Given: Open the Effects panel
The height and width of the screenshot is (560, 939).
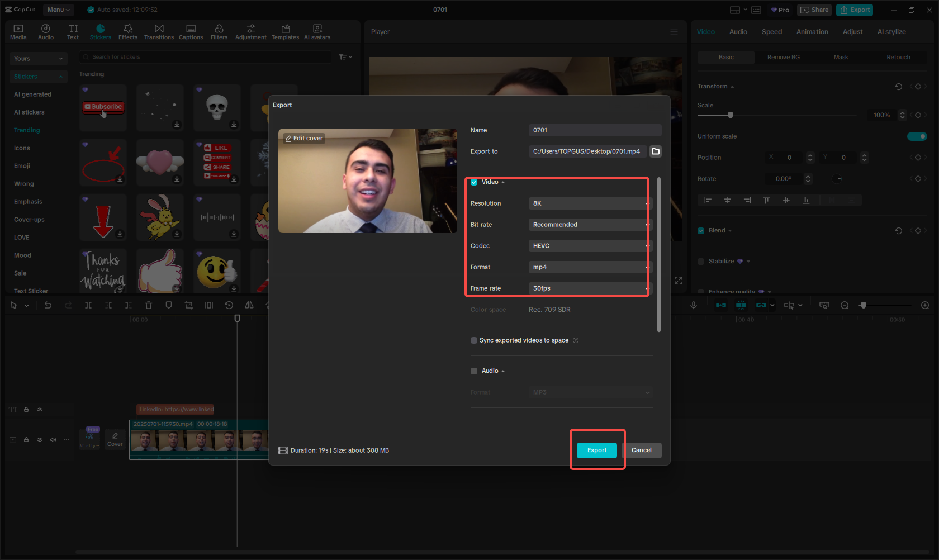Looking at the screenshot, I should point(128,32).
